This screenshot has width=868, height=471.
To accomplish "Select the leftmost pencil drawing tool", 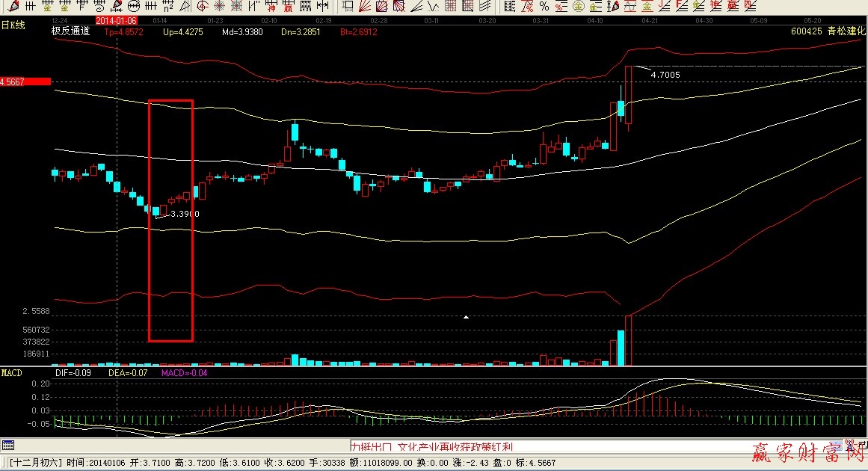I will [13, 6].
